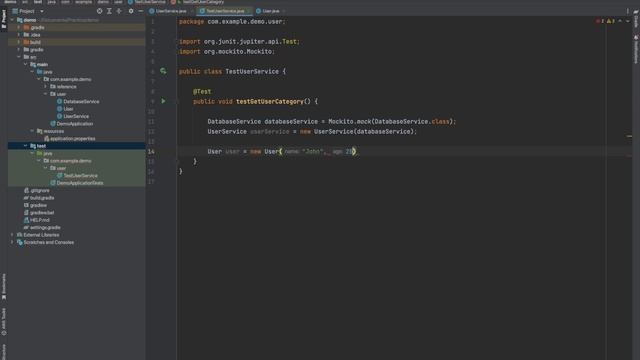Image resolution: width=640 pixels, height=360 pixels.
Task: Open the Notifications tool window on right stripe
Action: point(636,49)
